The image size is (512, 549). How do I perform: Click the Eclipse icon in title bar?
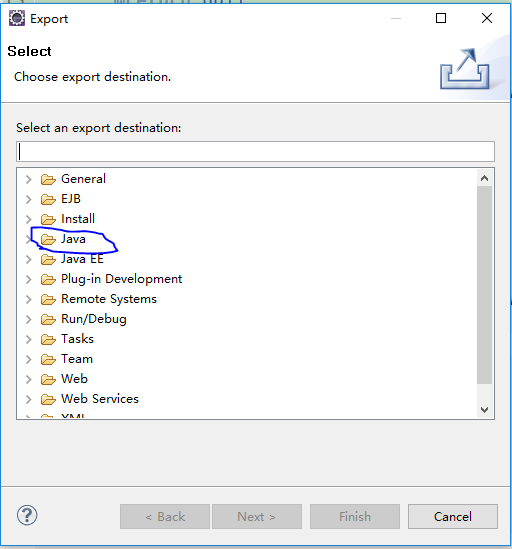(x=17, y=18)
